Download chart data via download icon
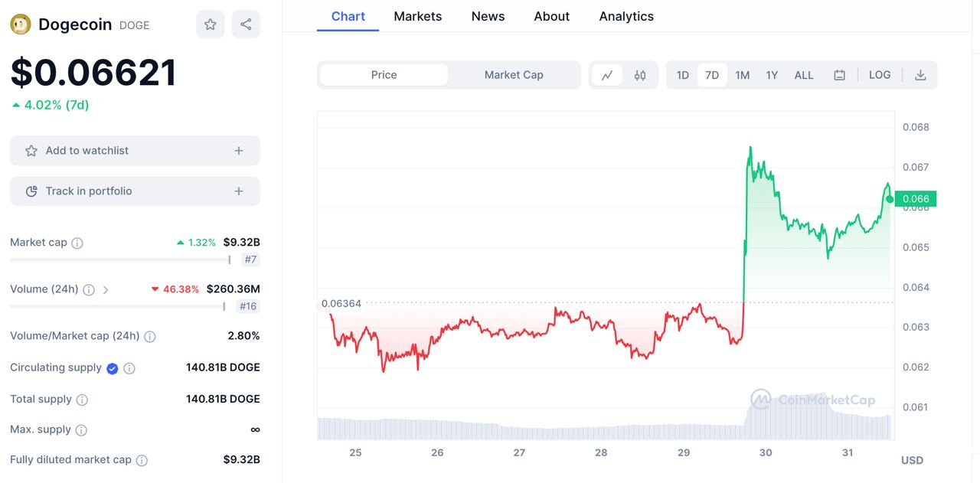Viewport: 980px width, 483px height. [920, 75]
